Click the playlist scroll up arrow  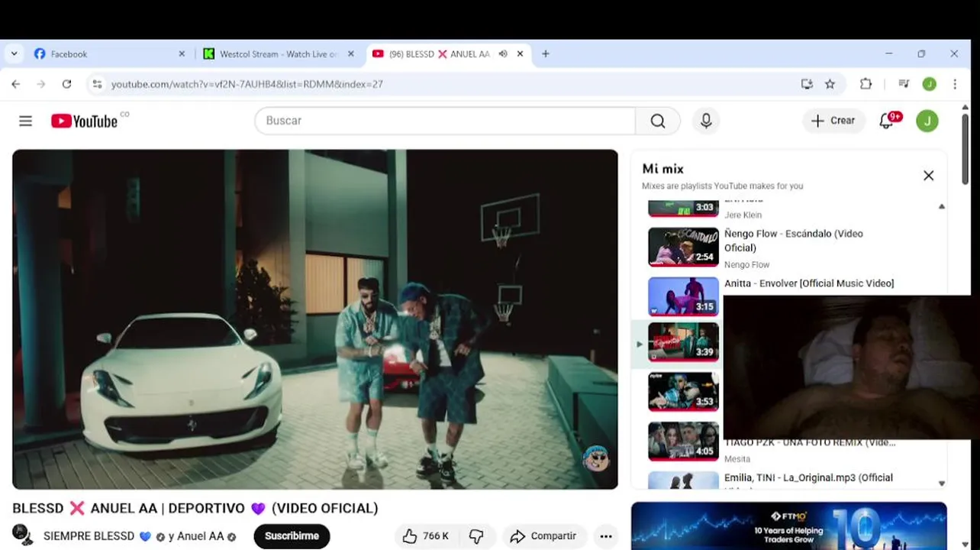pos(941,206)
